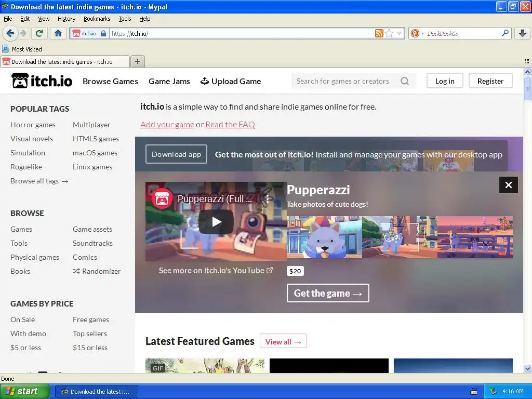
Task: Open the Edit menu
Action: coord(25,19)
